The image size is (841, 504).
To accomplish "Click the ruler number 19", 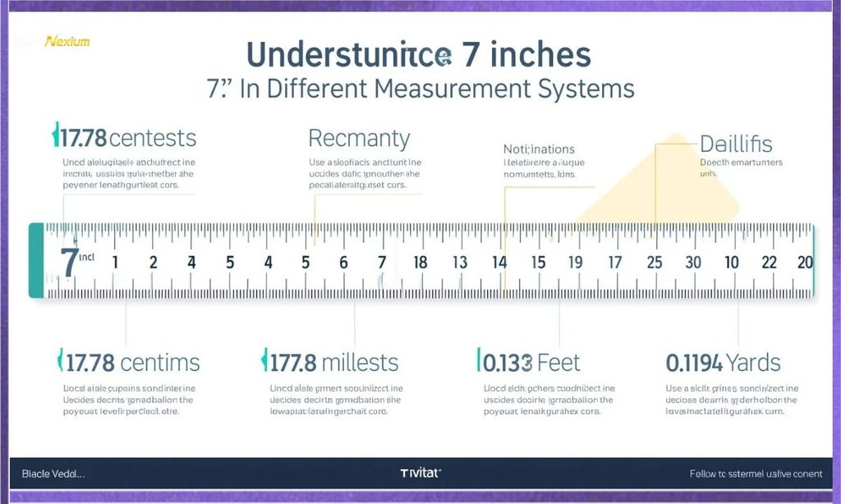I will tap(576, 262).
